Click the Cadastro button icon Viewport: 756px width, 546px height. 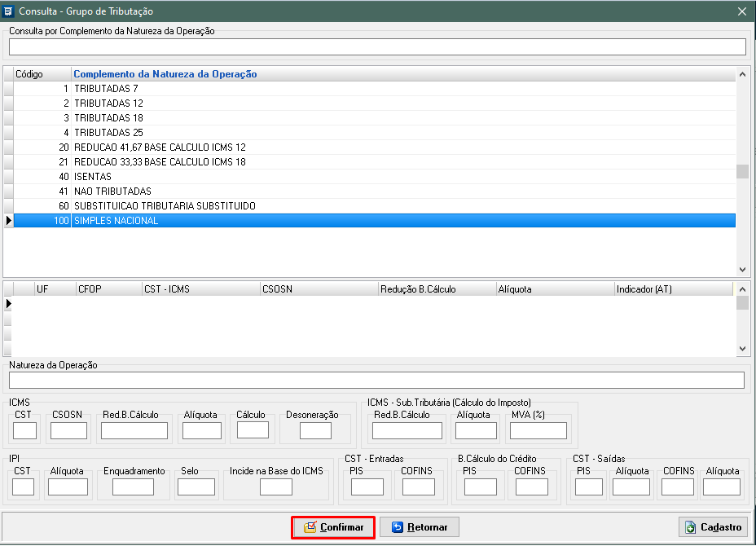(691, 527)
